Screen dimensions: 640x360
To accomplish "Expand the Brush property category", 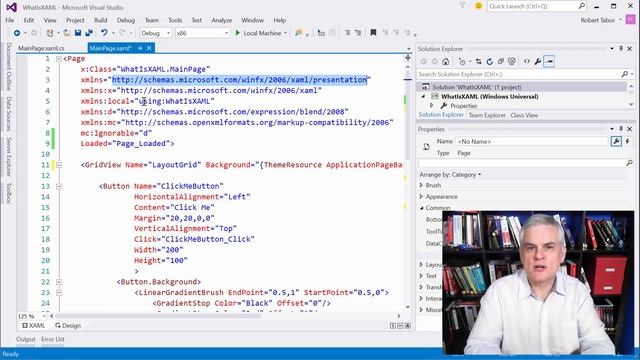I will pyautogui.click(x=421, y=185).
